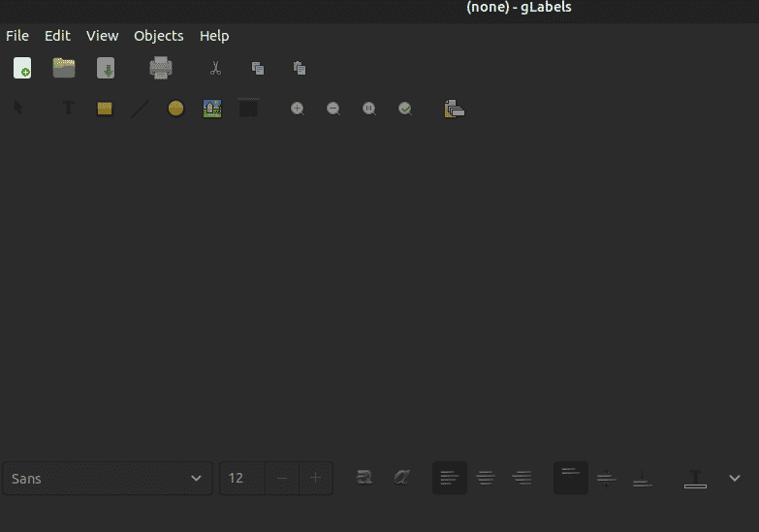The height and width of the screenshot is (532, 759).
Task: Decrease font size with minus button
Action: click(282, 479)
